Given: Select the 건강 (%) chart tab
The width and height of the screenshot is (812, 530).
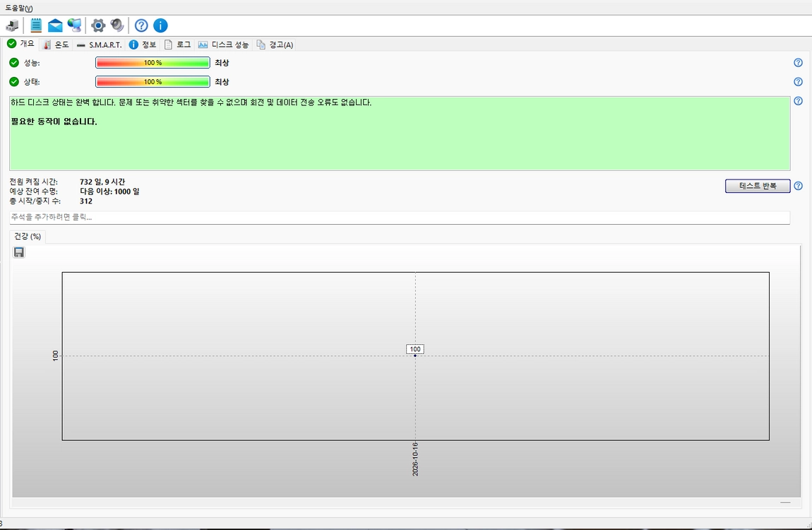Looking at the screenshot, I should click(x=28, y=237).
